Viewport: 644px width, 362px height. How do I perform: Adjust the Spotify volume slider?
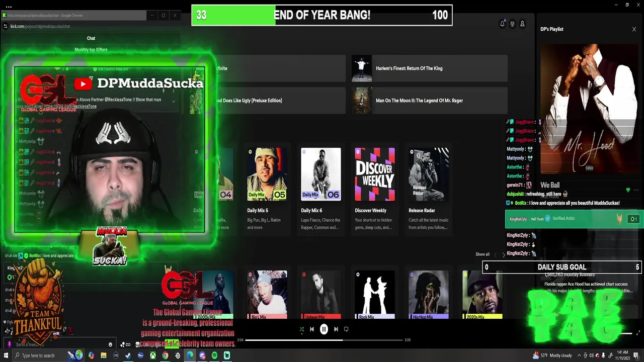[x=625, y=333]
